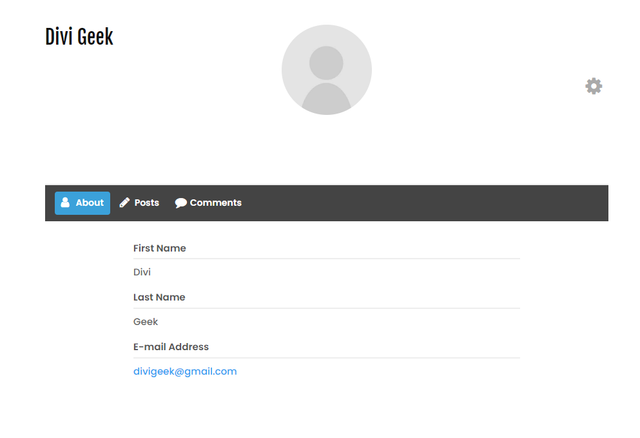Screen dimensions: 640x438
Task: Open the divigeek@gmail.com email link
Action: coord(185,371)
